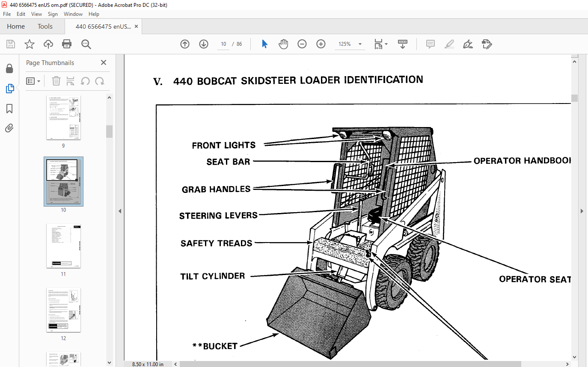Image resolution: width=588 pixels, height=367 pixels.
Task: Expand the right tools pane
Action: pos(582,211)
